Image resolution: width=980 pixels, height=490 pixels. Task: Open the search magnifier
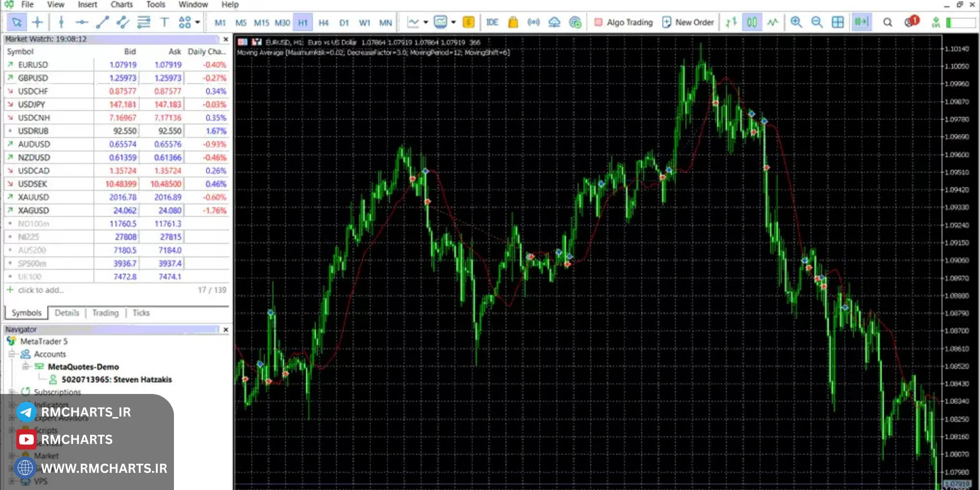click(887, 22)
